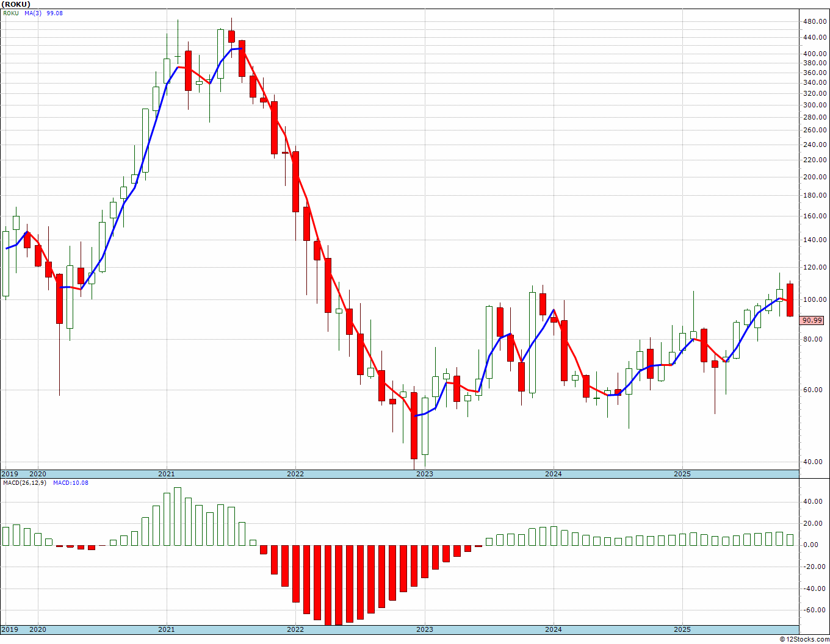Click 2022 on the MACD panel time axis
Viewport: 830px width, 644px height.
click(295, 629)
